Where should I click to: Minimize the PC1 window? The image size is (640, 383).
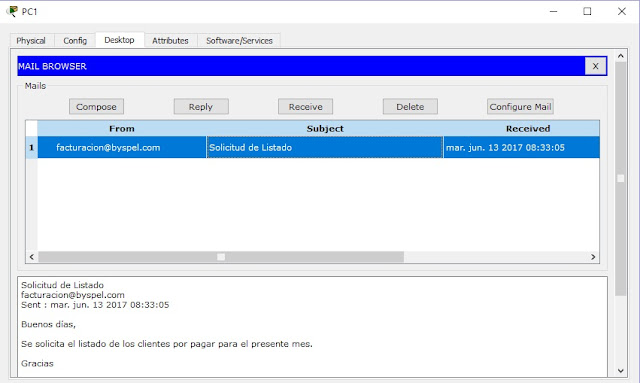click(553, 11)
